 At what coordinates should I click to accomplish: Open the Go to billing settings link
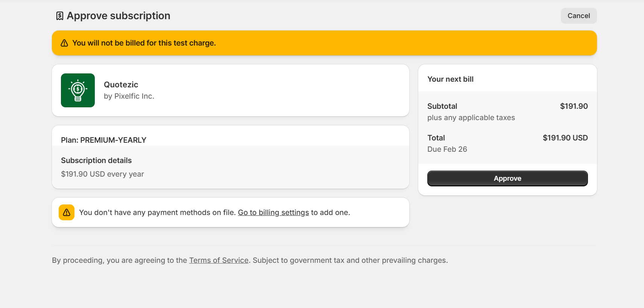(x=273, y=212)
